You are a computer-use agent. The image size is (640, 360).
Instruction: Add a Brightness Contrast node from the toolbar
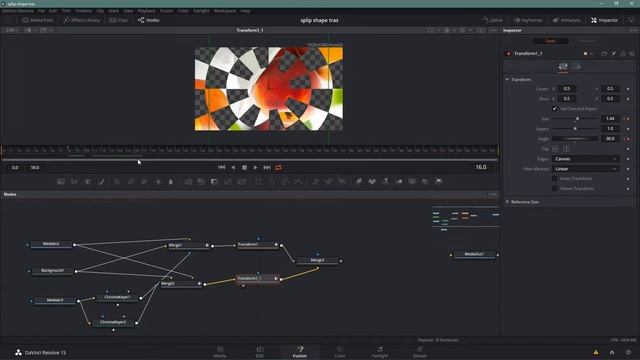click(x=158, y=181)
